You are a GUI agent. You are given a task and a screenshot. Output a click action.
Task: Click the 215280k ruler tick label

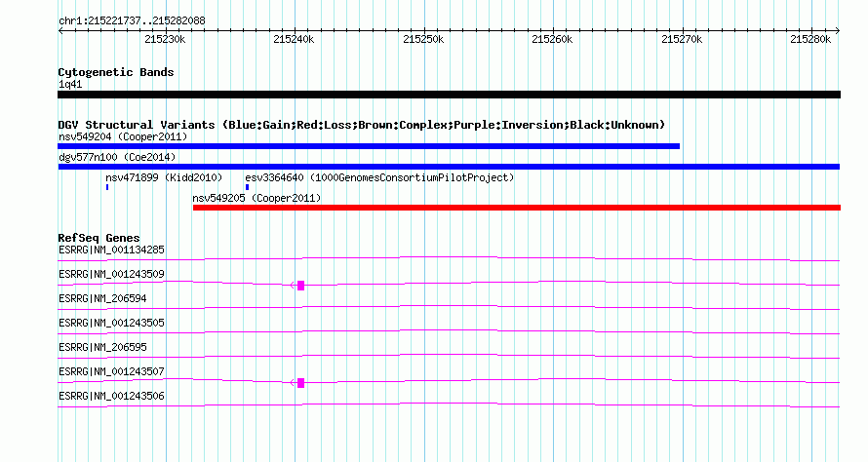(x=810, y=39)
